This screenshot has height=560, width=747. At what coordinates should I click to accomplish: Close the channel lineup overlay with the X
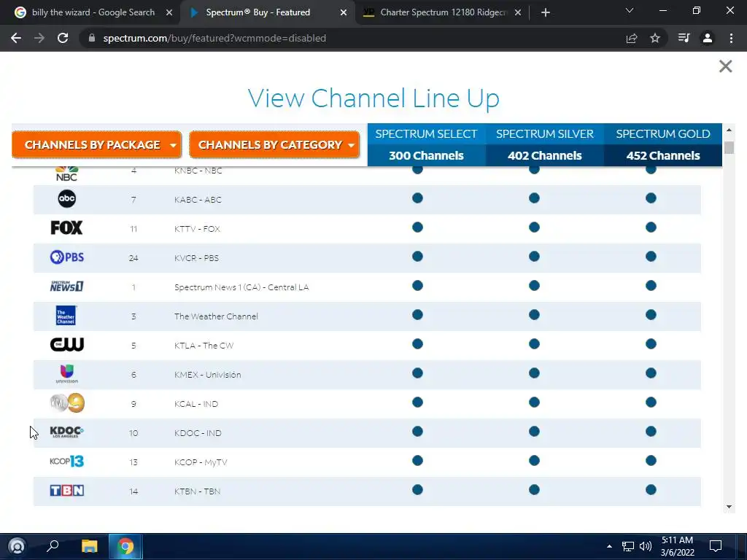click(725, 66)
